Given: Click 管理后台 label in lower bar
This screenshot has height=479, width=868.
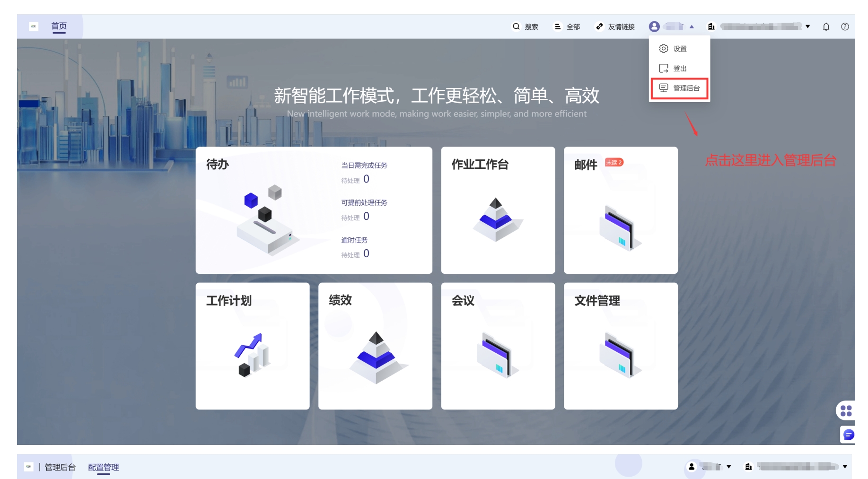Looking at the screenshot, I should click(60, 467).
